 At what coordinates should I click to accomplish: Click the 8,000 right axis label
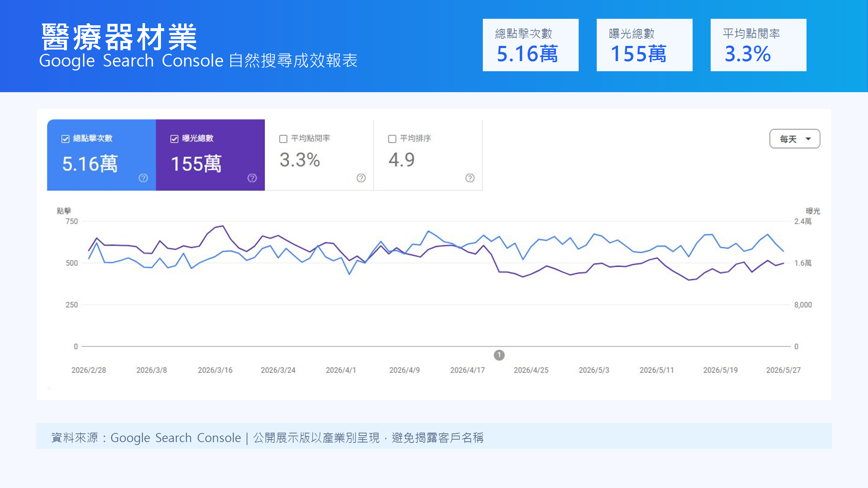[x=803, y=305]
